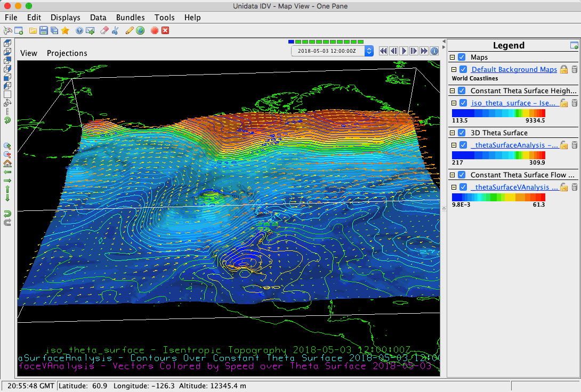
Task: Click the zoom in magnifier icon
Action: click(7, 145)
